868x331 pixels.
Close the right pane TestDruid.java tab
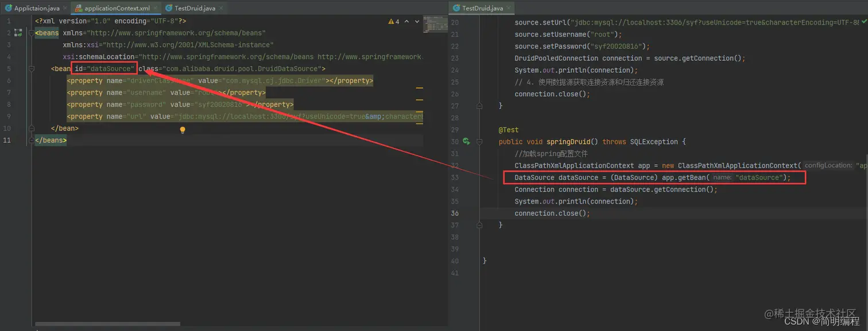pyautogui.click(x=508, y=9)
